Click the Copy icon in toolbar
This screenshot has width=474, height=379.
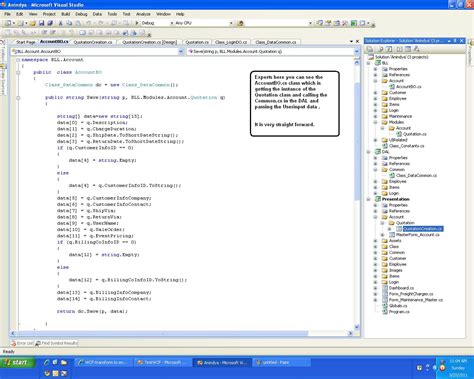69,23
